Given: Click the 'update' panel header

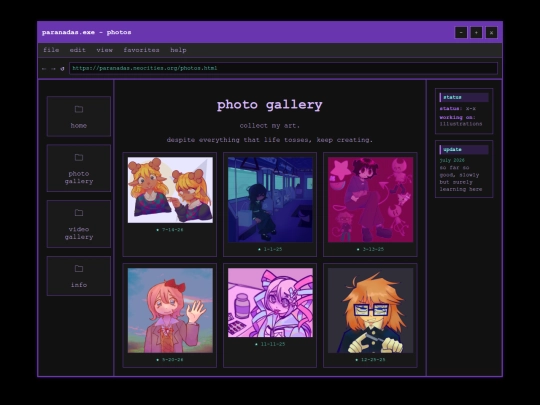Looking at the screenshot, I should tap(464, 149).
